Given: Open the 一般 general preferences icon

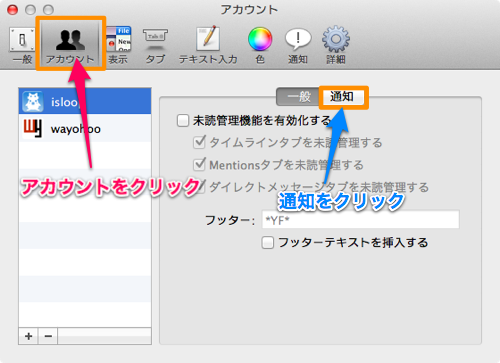Looking at the screenshot, I should point(22,46).
